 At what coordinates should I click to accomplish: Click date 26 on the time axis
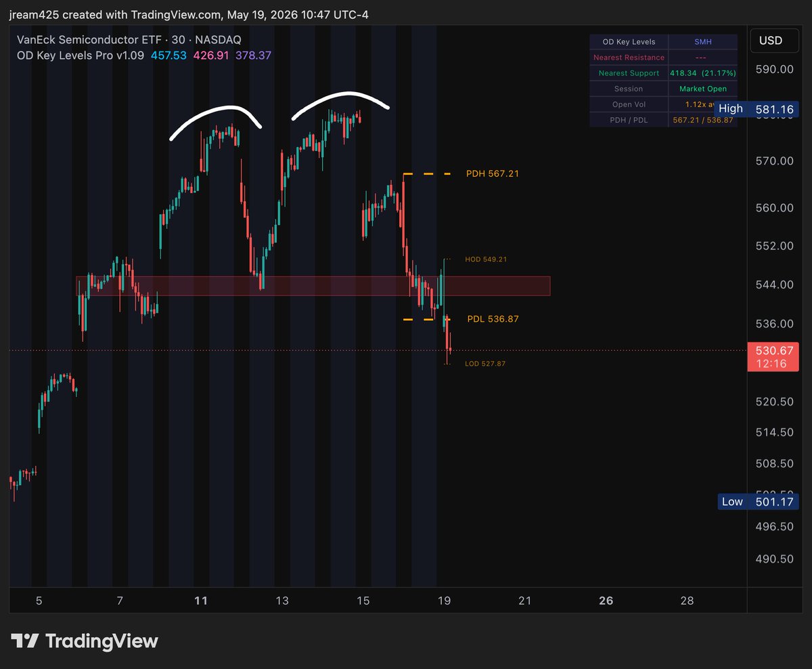606,601
